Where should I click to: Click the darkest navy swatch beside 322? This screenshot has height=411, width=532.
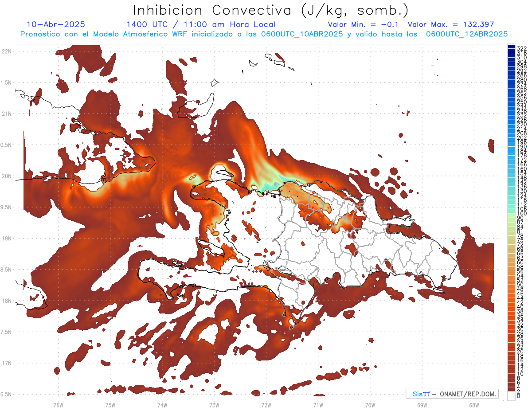(x=511, y=47)
